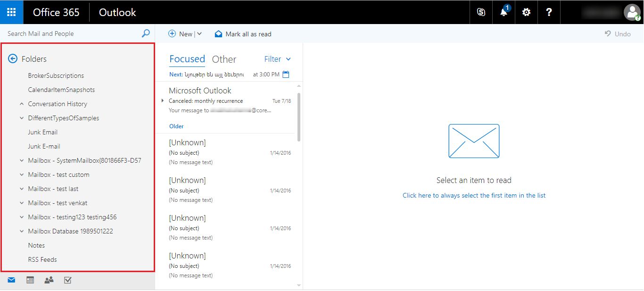Click the Office 365 title link
This screenshot has width=644, height=291.
[x=56, y=12]
